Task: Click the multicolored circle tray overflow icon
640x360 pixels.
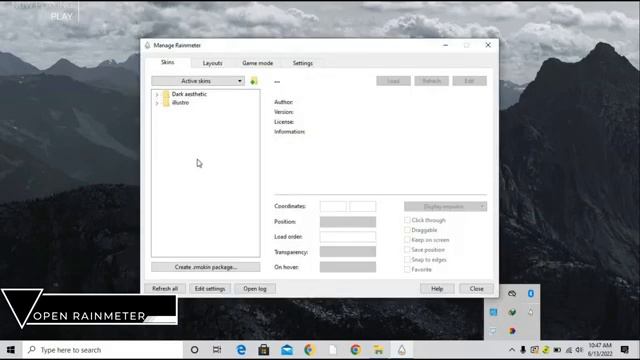Action: [x=512, y=331]
